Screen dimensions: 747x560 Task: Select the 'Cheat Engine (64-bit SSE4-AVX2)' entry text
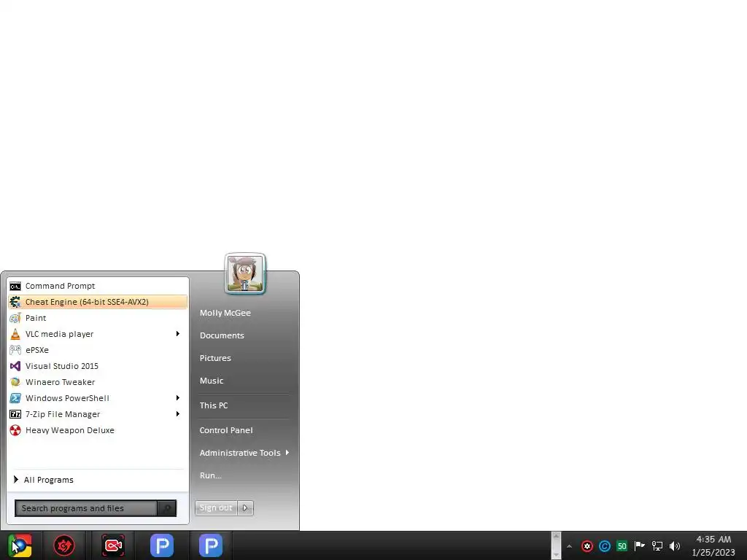[x=88, y=302]
